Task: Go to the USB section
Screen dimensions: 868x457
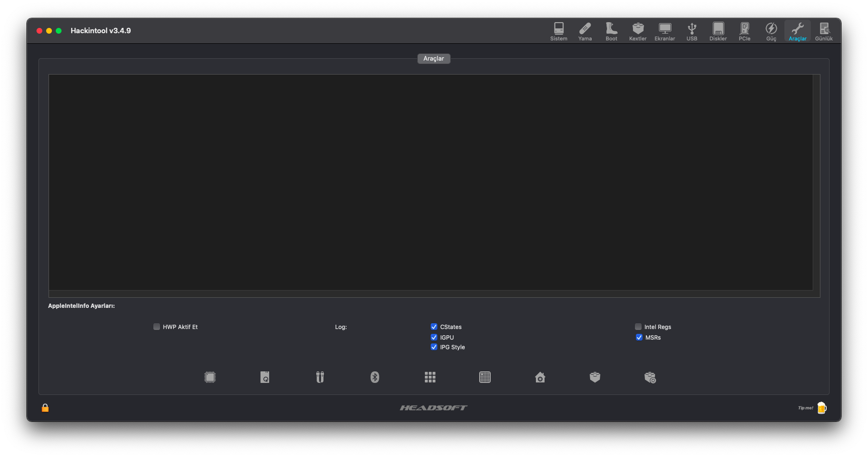Action: 692,31
